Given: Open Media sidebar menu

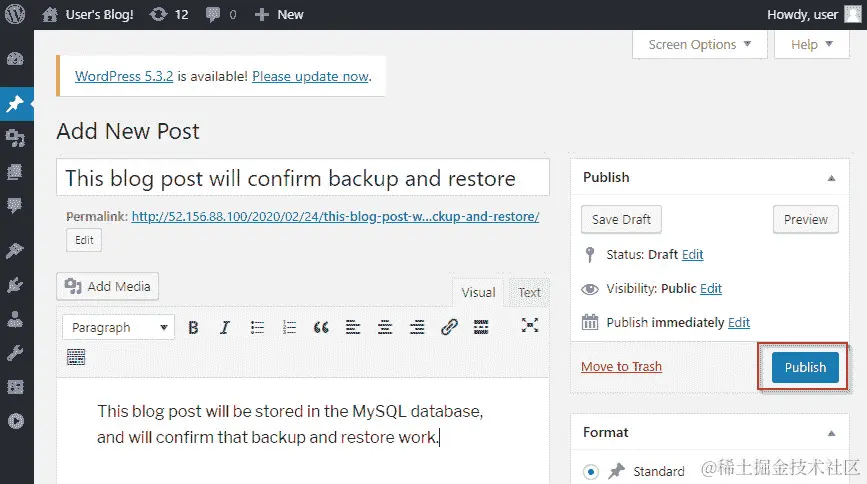Looking at the screenshot, I should (15, 138).
